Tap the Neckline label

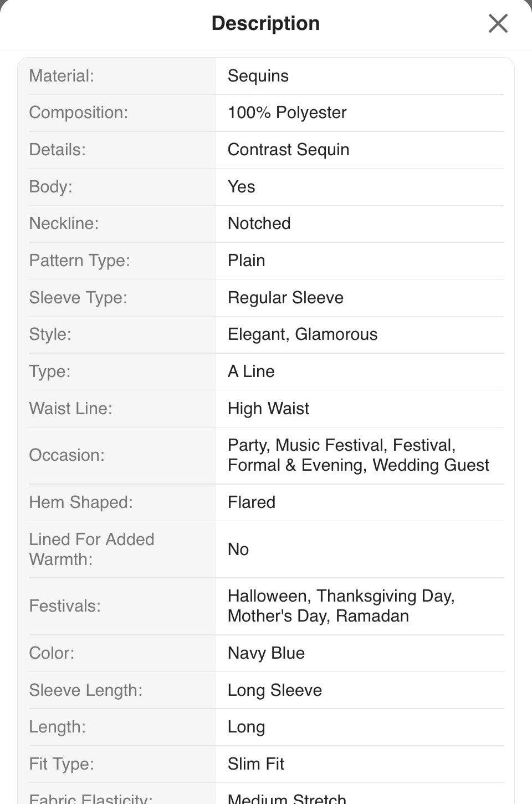[64, 223]
